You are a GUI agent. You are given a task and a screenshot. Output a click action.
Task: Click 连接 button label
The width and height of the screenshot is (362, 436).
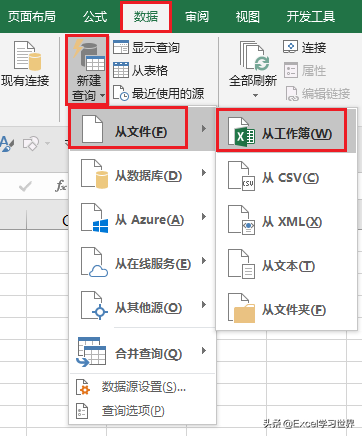click(314, 47)
